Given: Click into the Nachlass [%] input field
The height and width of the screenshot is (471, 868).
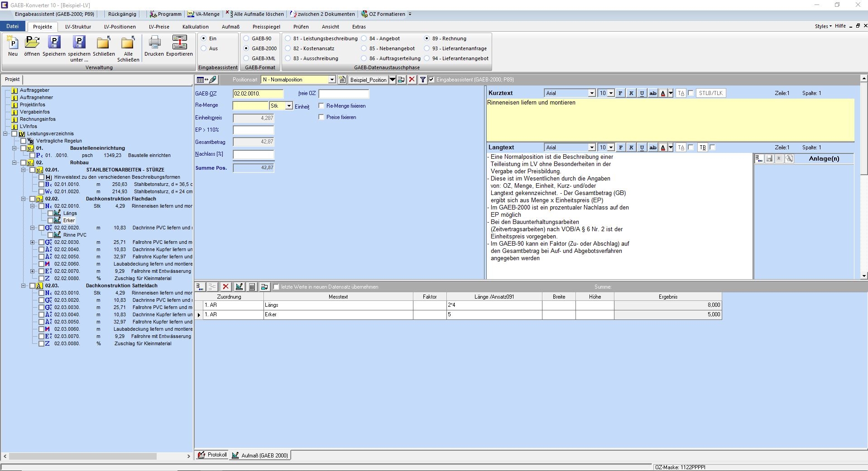Looking at the screenshot, I should [253, 154].
